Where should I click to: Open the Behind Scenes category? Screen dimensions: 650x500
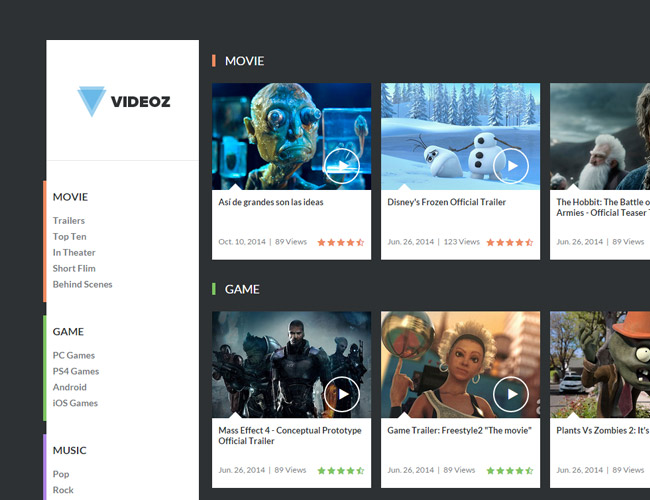82,284
